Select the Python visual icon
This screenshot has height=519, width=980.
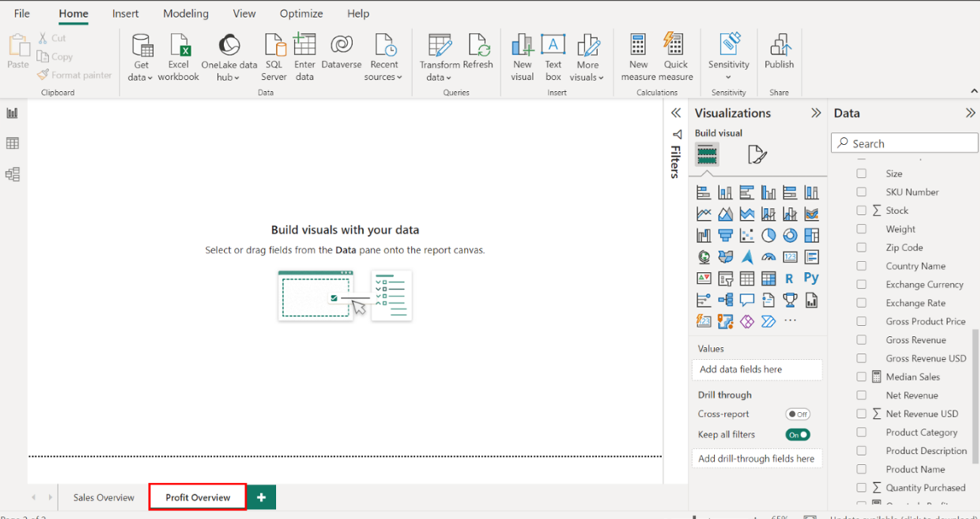point(811,278)
